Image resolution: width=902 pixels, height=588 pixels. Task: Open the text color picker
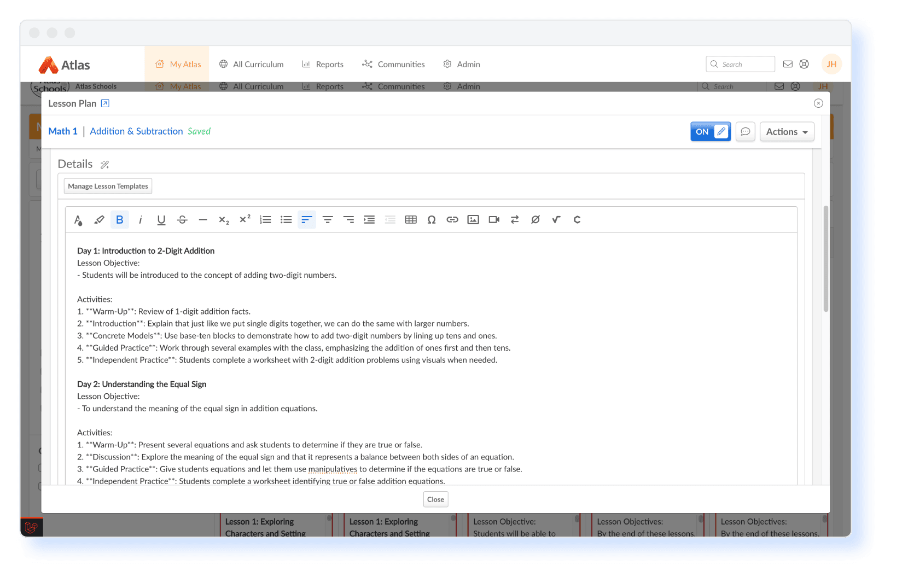pyautogui.click(x=78, y=220)
